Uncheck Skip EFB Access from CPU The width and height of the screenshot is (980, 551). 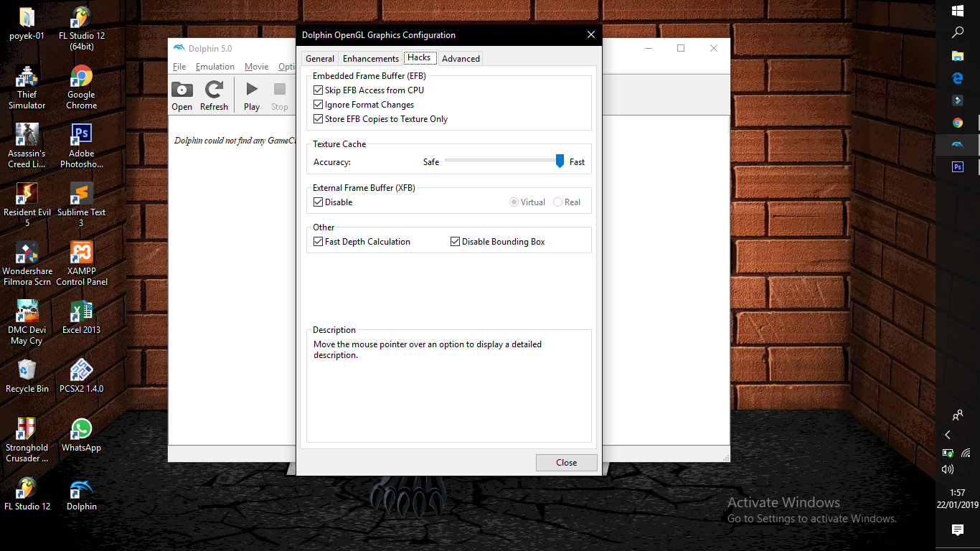point(319,90)
